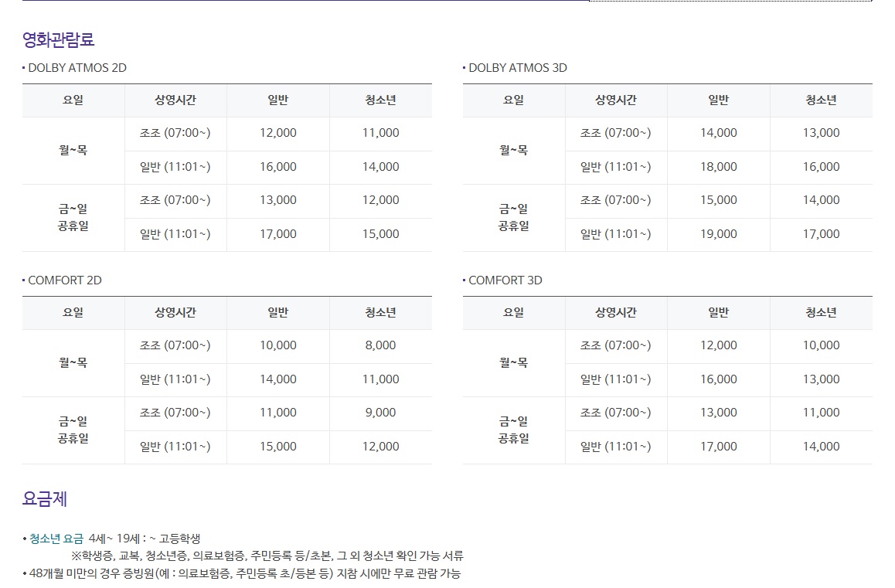This screenshot has width=895, height=588.
Task: Click 상영시간 header in DOLBY ATMOS 3D table
Action: 616,100
